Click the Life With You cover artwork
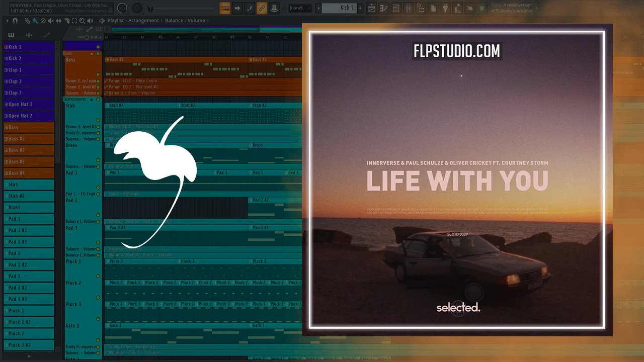This screenshot has height=362, width=644. pos(457,179)
